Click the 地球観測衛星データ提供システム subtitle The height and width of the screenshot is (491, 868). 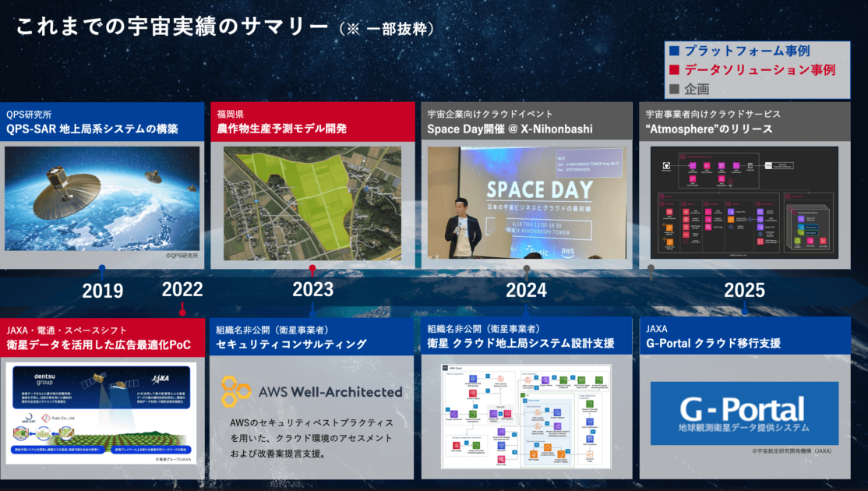744,428
